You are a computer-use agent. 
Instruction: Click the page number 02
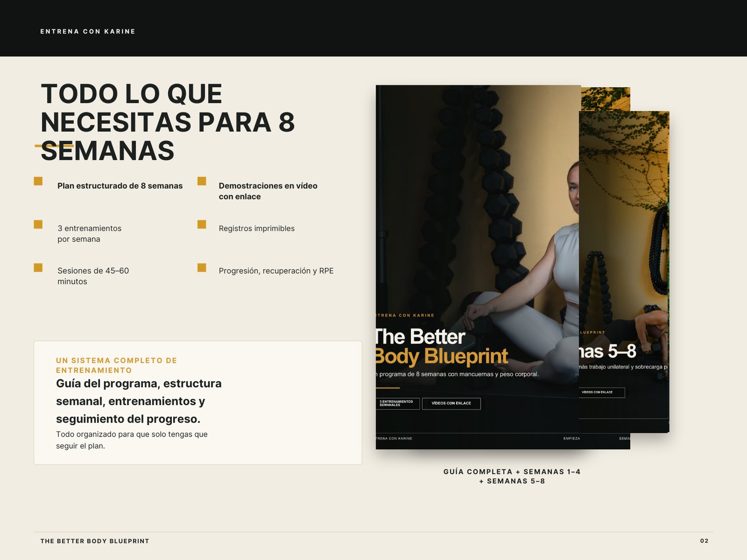[x=704, y=541]
